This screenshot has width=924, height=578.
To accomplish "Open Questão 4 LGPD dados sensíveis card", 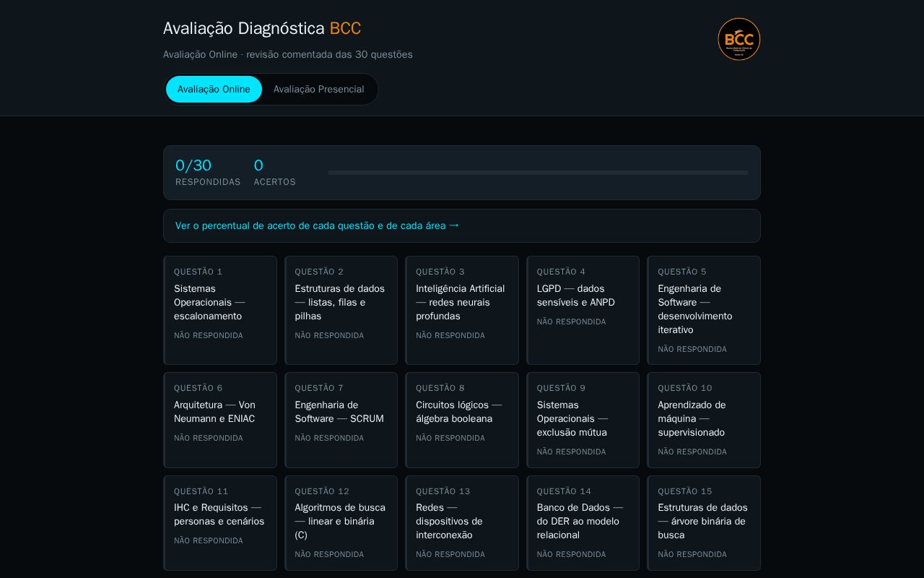I will tap(583, 310).
